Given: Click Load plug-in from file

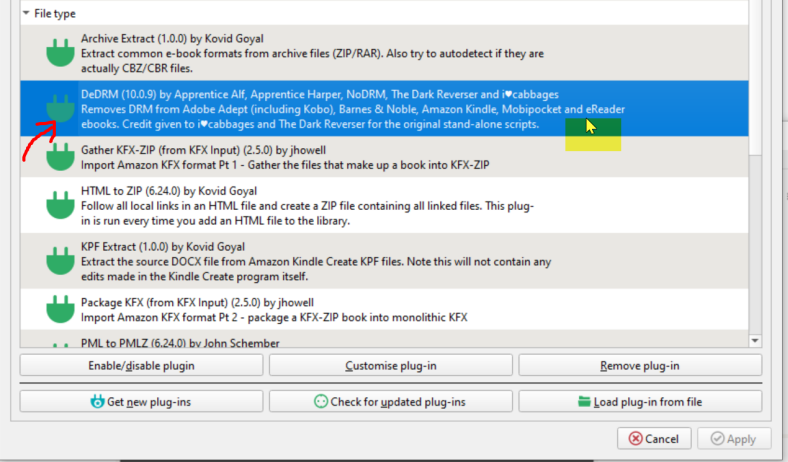Looking at the screenshot, I should (640, 402).
